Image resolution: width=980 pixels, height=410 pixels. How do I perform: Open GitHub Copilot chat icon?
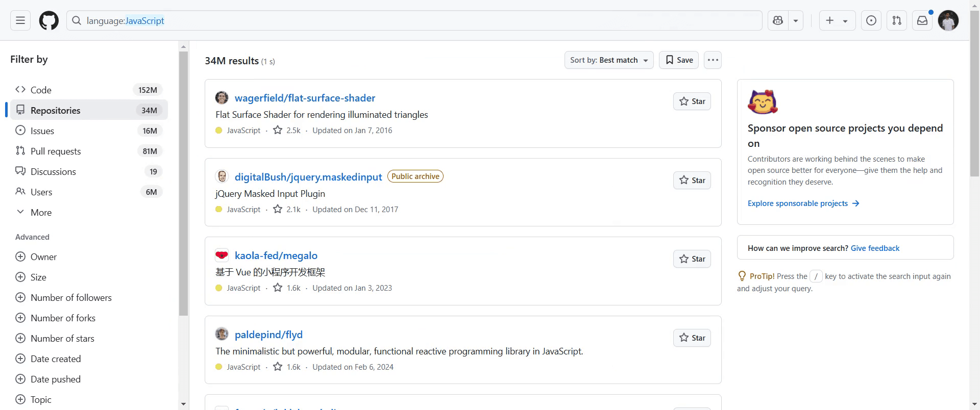[x=778, y=20]
